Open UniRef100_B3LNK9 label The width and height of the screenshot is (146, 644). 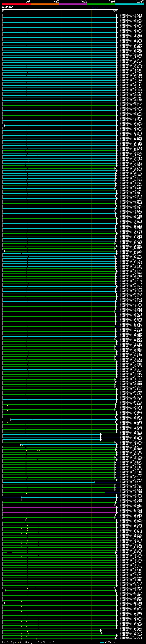tap(131, 324)
